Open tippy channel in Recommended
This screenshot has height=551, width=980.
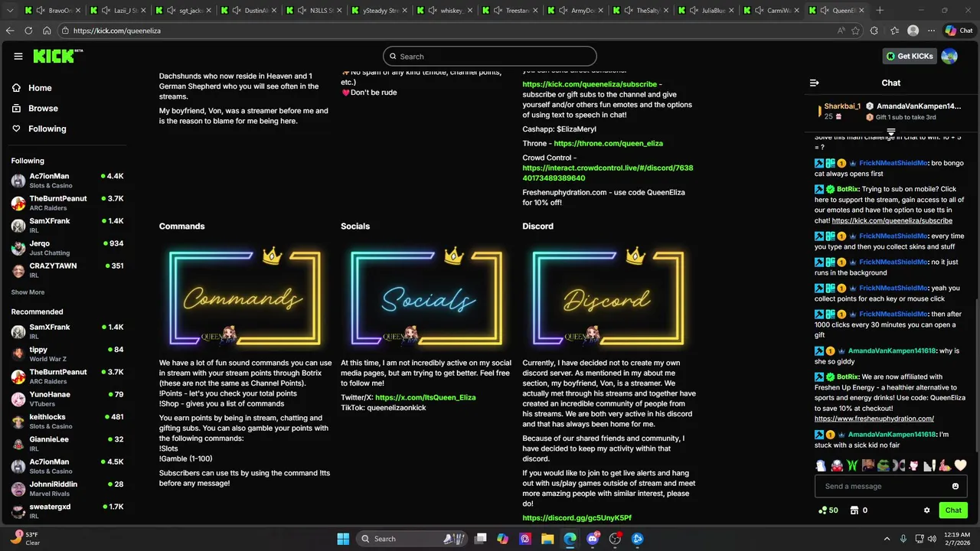coord(67,354)
